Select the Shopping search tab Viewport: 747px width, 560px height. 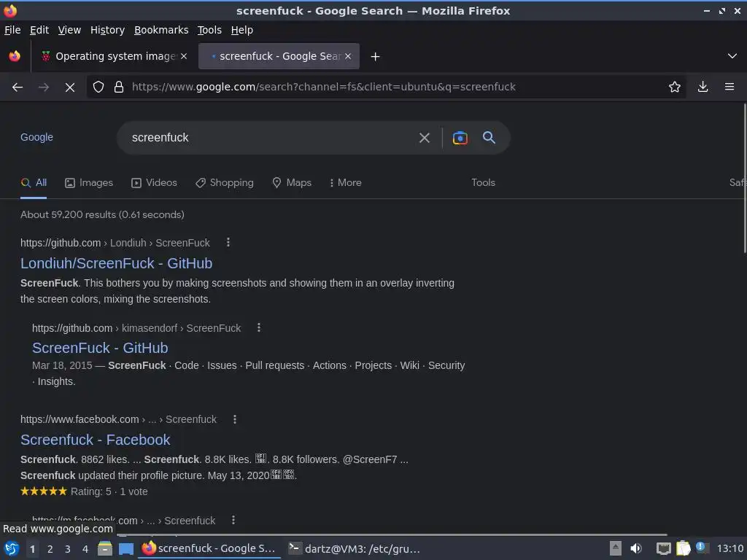click(x=225, y=183)
